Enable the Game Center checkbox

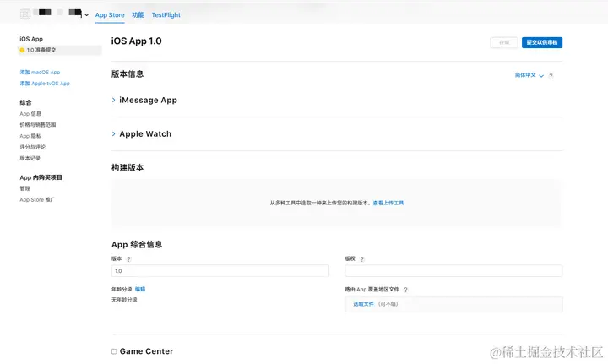click(x=114, y=351)
